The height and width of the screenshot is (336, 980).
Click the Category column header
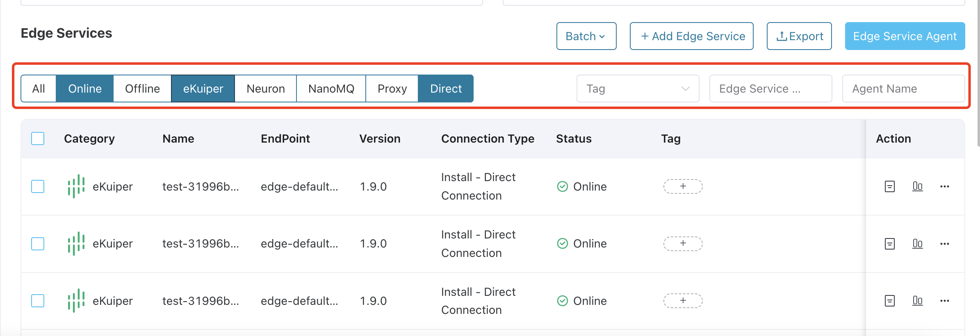(89, 138)
